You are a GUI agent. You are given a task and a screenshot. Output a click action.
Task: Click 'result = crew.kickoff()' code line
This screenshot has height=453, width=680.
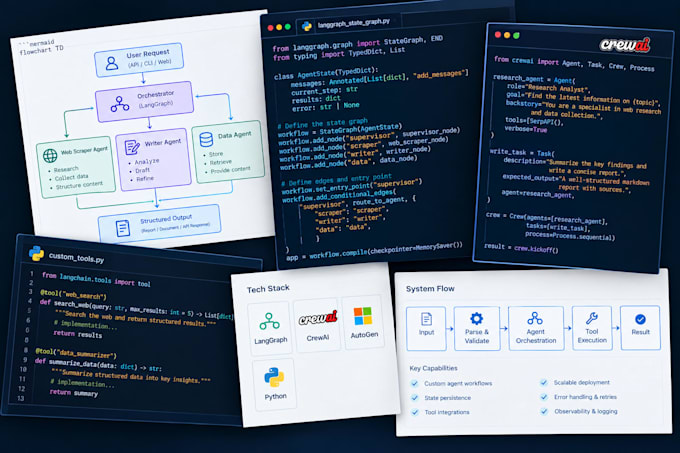pyautogui.click(x=521, y=248)
